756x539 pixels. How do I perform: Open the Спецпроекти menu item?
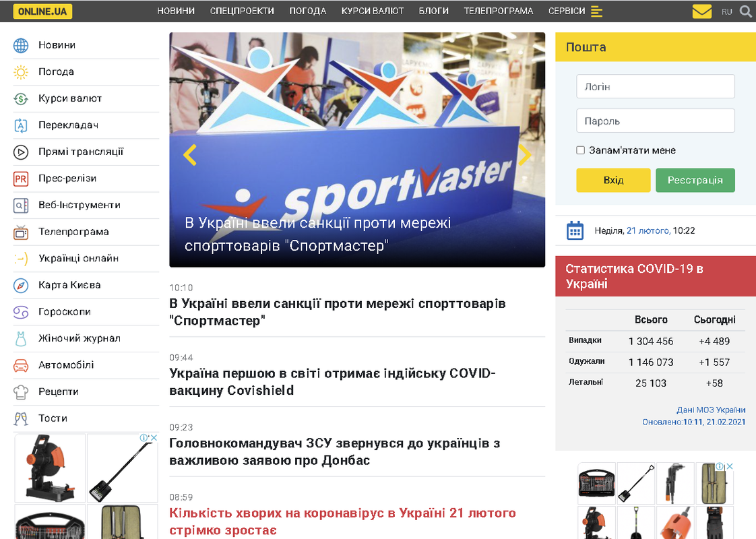click(x=242, y=11)
